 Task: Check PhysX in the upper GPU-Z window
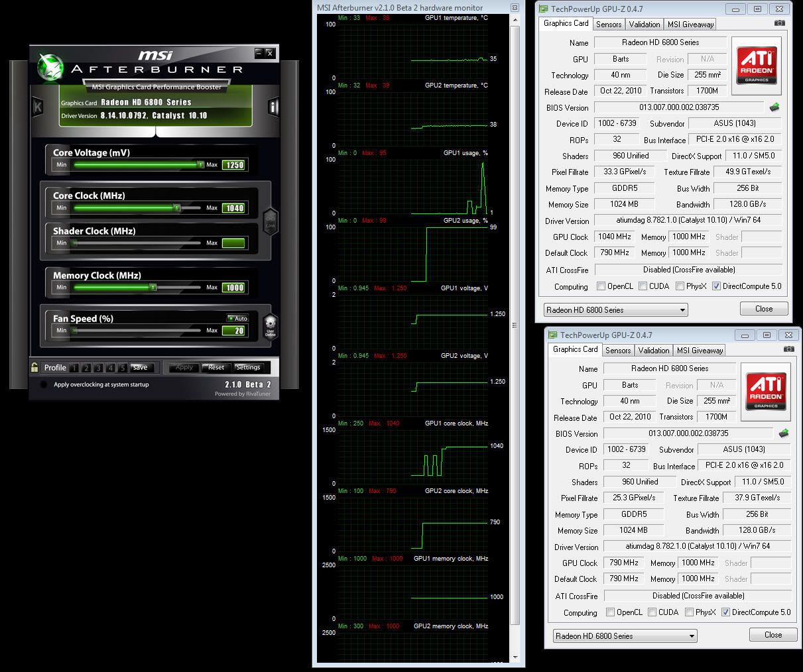(x=680, y=286)
